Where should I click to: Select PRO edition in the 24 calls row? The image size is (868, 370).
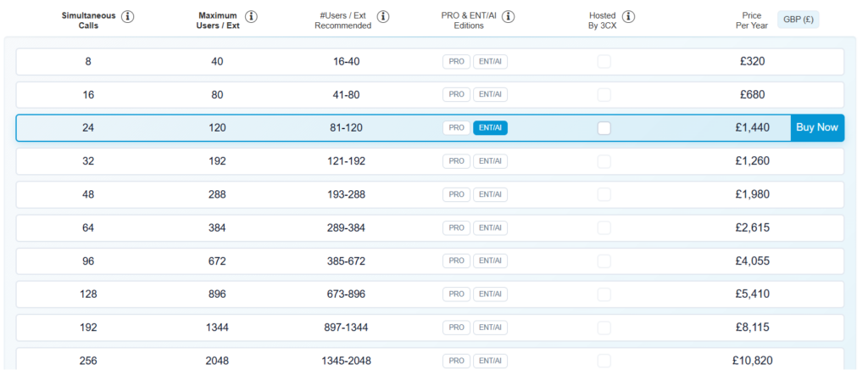point(456,128)
